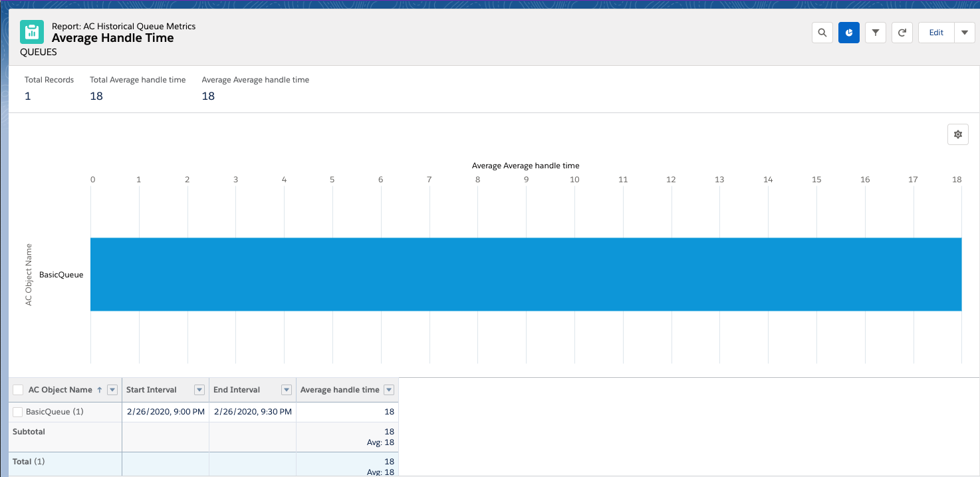Open the report filter icon
The width and height of the screenshot is (980, 477).
click(876, 33)
